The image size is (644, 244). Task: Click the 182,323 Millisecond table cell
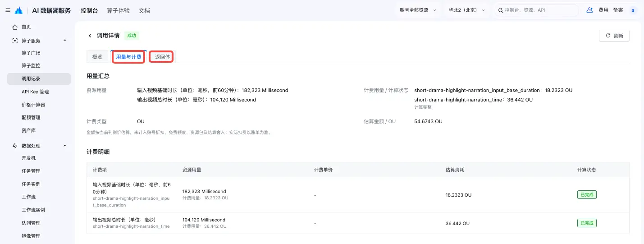pos(204,192)
